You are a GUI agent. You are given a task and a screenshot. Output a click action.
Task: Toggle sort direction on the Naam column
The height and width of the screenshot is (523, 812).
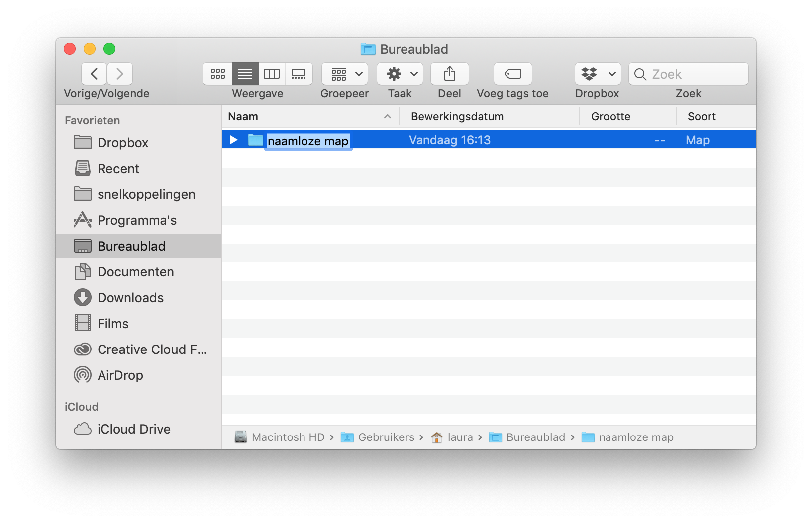387,116
